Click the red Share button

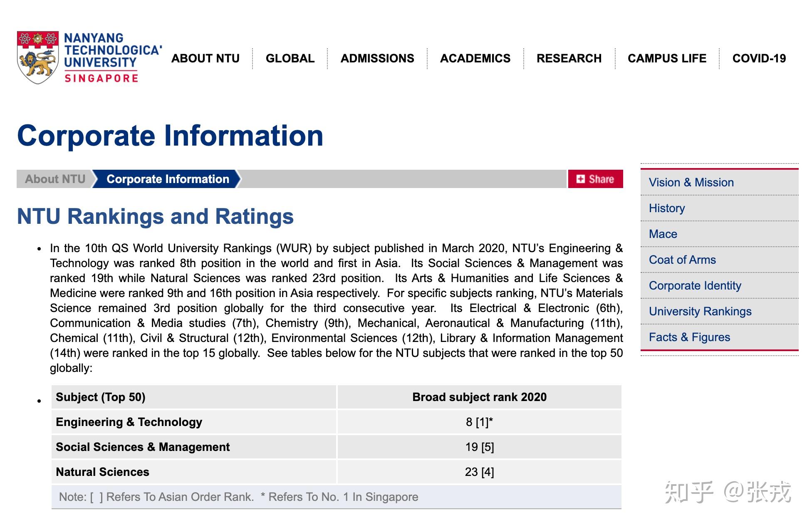(595, 179)
